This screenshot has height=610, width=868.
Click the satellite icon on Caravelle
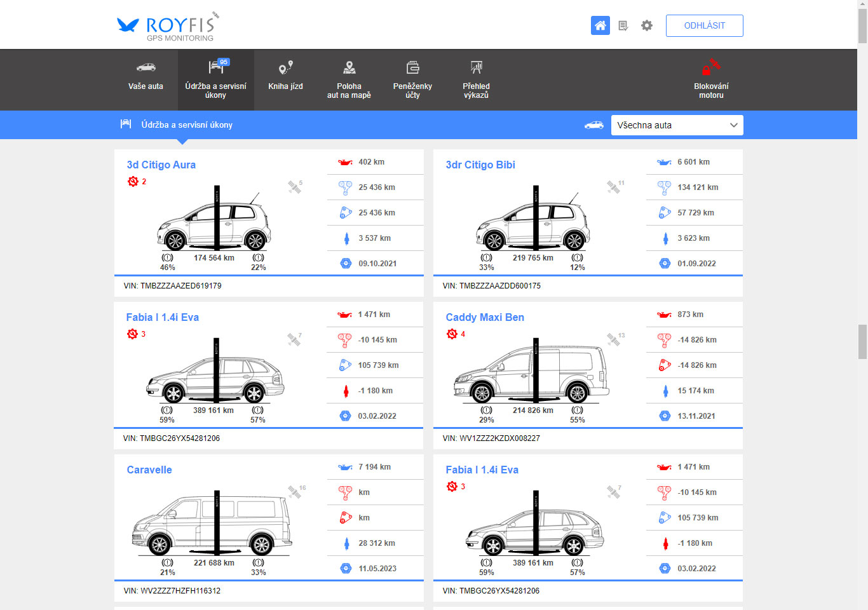click(x=295, y=492)
